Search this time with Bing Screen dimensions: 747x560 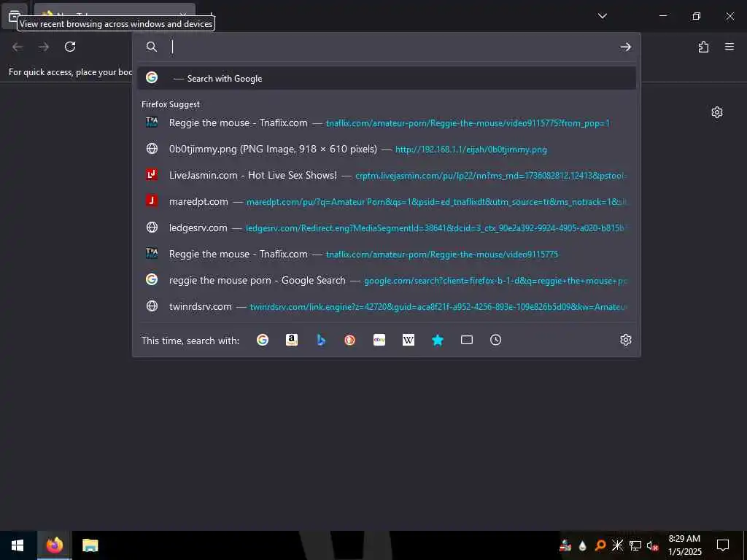[x=321, y=340]
